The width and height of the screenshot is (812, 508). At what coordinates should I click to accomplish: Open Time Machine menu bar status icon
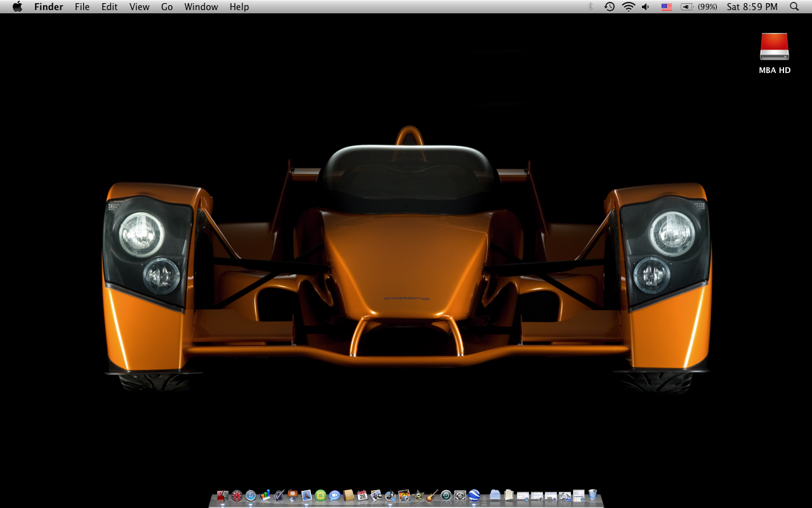pyautogui.click(x=609, y=7)
